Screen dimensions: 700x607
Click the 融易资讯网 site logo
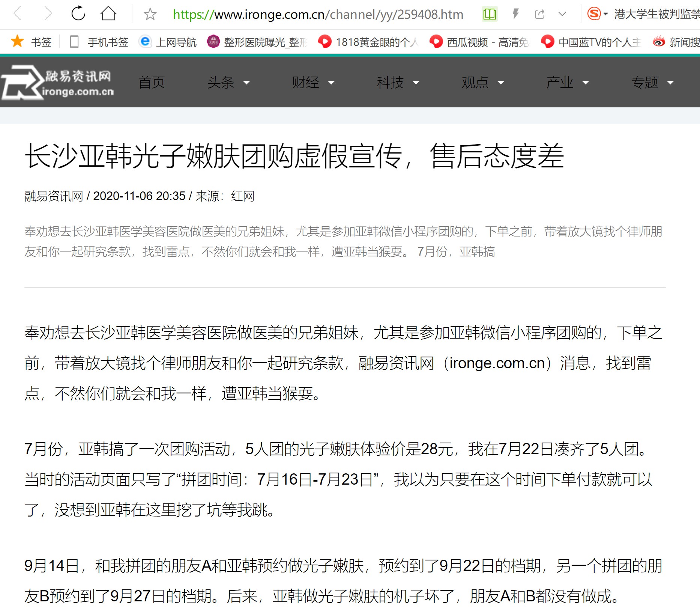(58, 82)
